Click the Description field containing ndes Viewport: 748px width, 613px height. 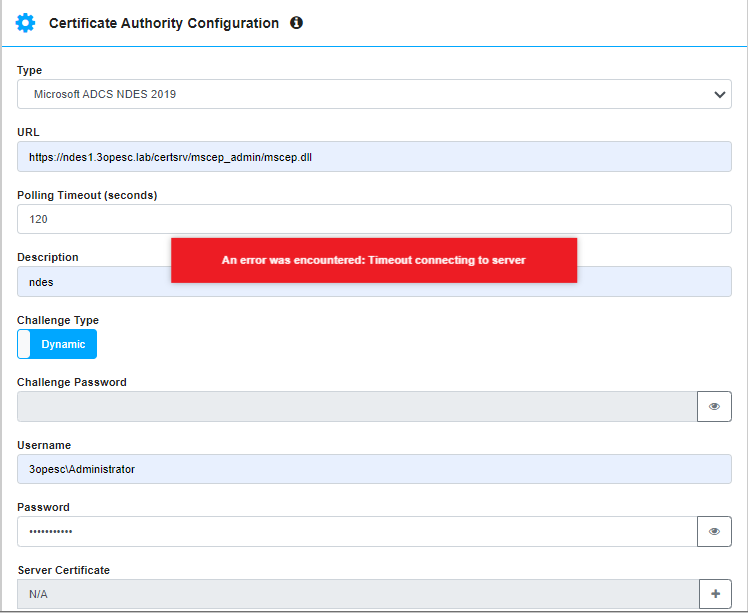374,281
